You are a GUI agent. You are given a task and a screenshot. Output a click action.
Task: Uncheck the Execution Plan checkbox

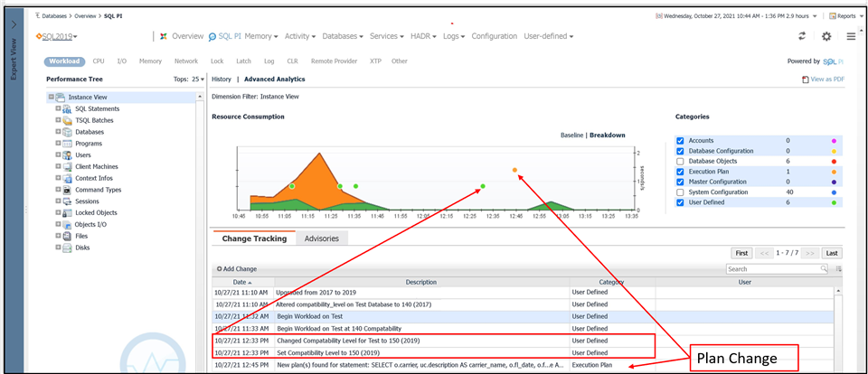(x=680, y=172)
